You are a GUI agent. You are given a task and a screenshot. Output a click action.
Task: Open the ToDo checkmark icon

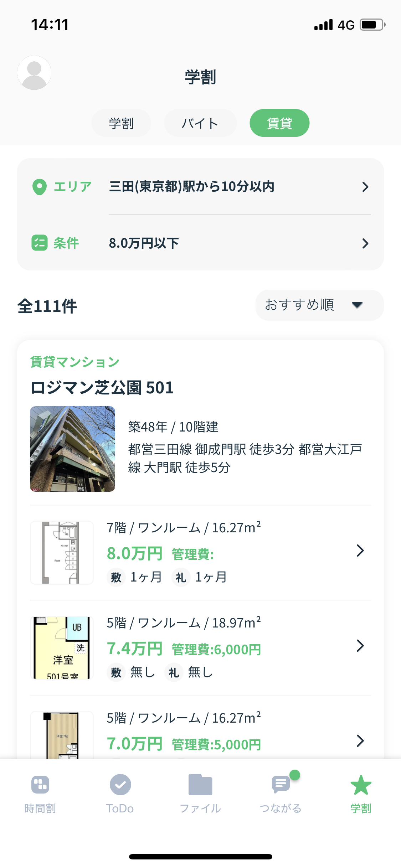pyautogui.click(x=120, y=785)
